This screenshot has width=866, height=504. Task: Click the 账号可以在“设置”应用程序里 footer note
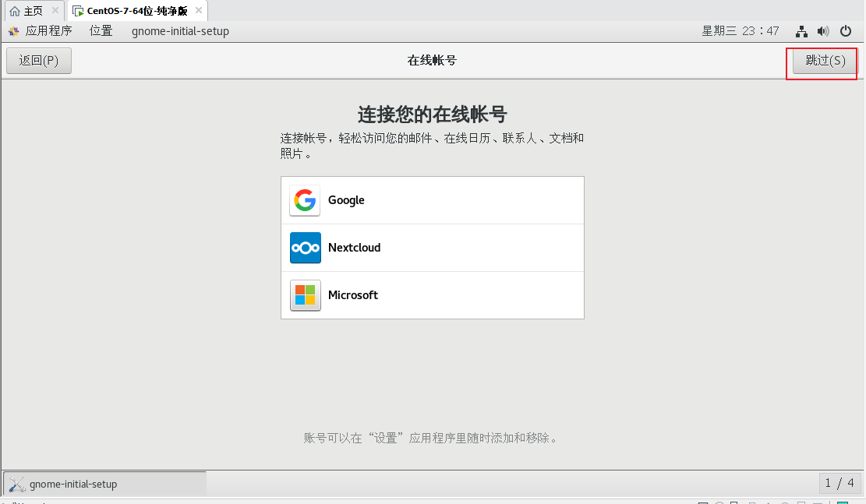tap(432, 439)
